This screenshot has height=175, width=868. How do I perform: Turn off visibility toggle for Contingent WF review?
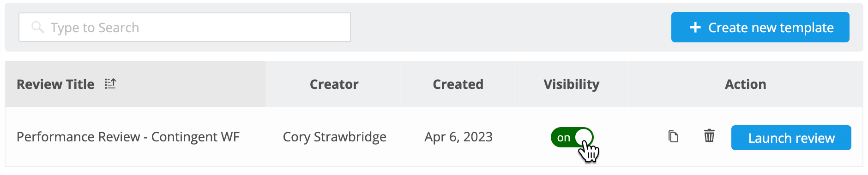coord(572,137)
